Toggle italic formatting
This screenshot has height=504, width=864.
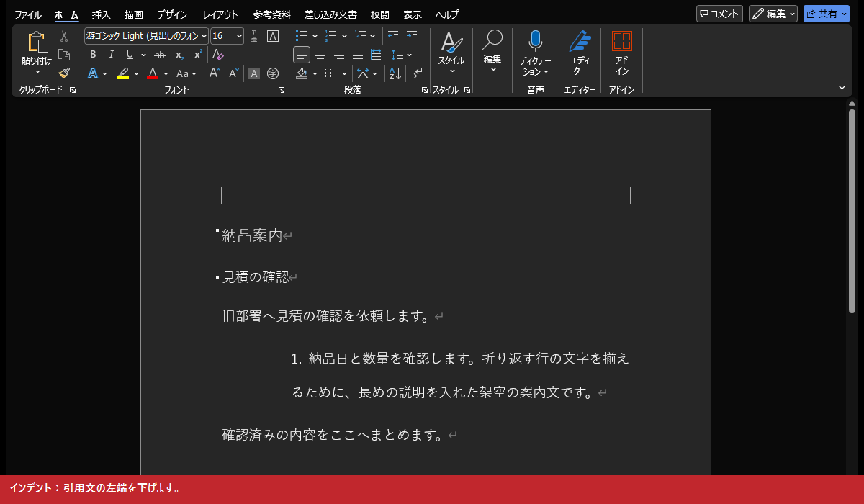(x=112, y=55)
